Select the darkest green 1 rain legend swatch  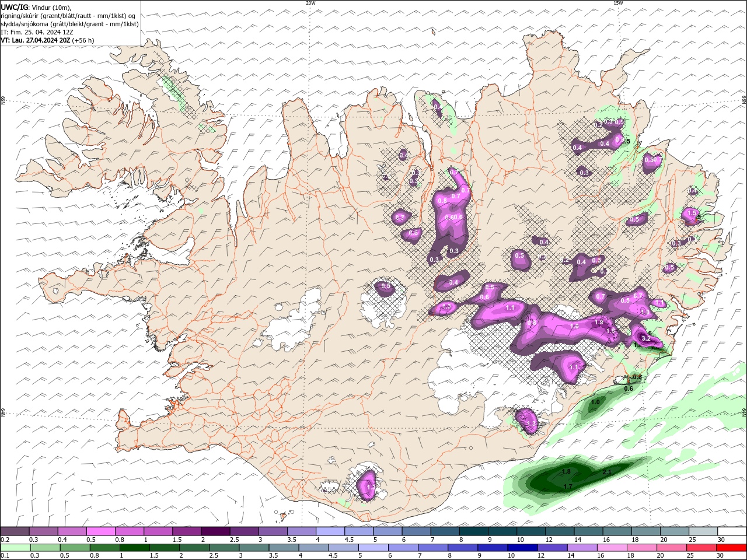(135, 547)
